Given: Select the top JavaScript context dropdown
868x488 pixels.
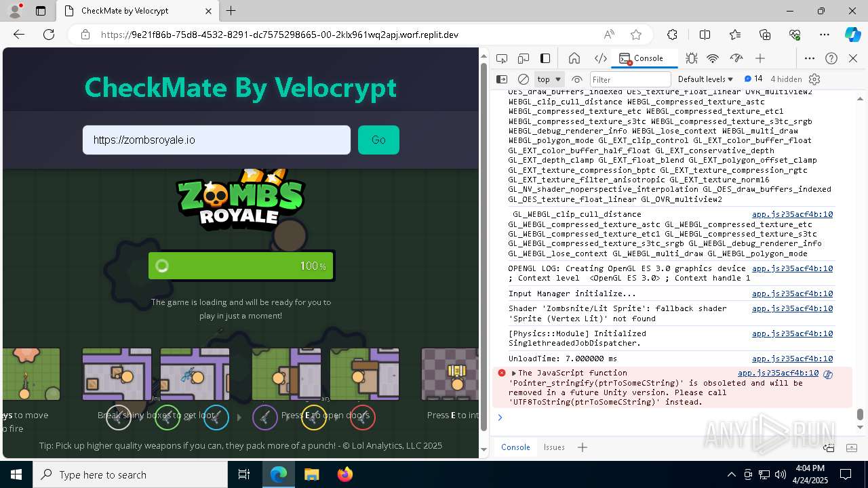Looking at the screenshot, I should (549, 79).
